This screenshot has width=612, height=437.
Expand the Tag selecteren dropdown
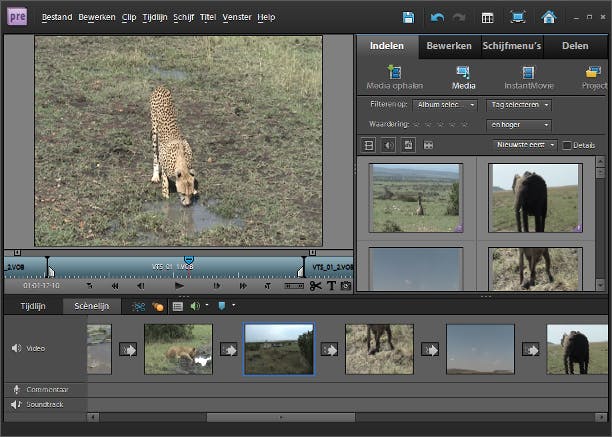[x=518, y=105]
